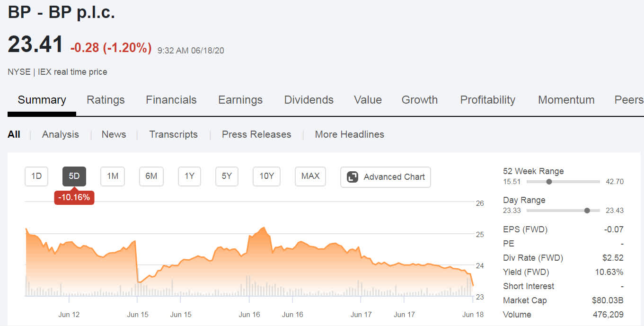Display the MAX chart history
Viewport: 644px width, 326px height.
310,176
